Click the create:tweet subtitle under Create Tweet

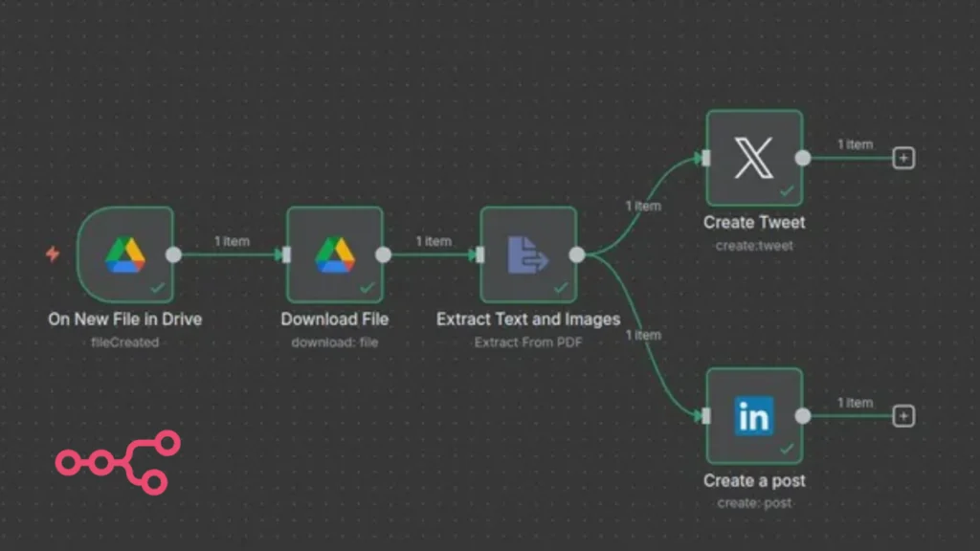point(753,246)
